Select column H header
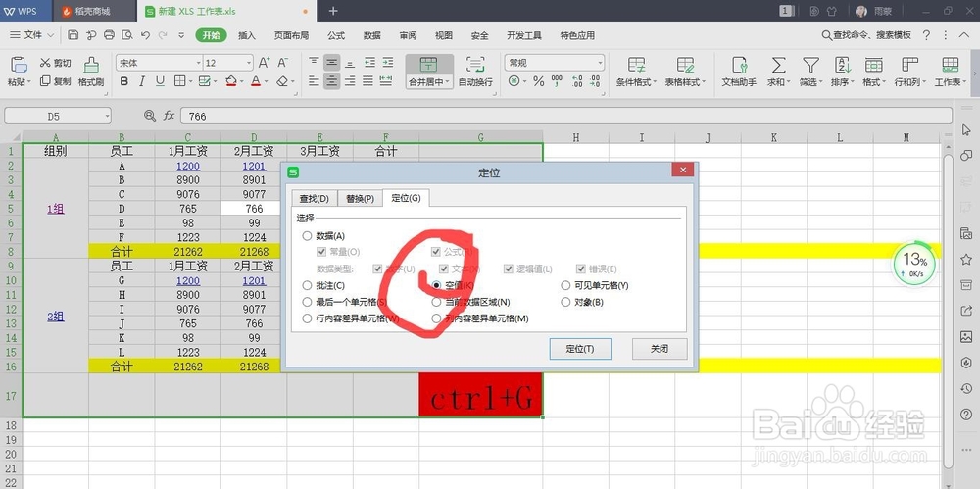This screenshot has width=980, height=489. pyautogui.click(x=575, y=137)
